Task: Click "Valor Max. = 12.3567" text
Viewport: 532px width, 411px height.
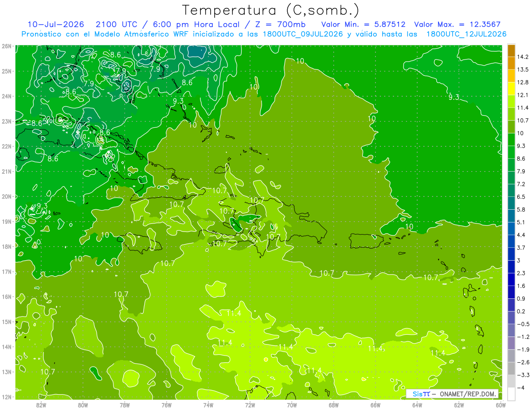Action: (x=458, y=24)
